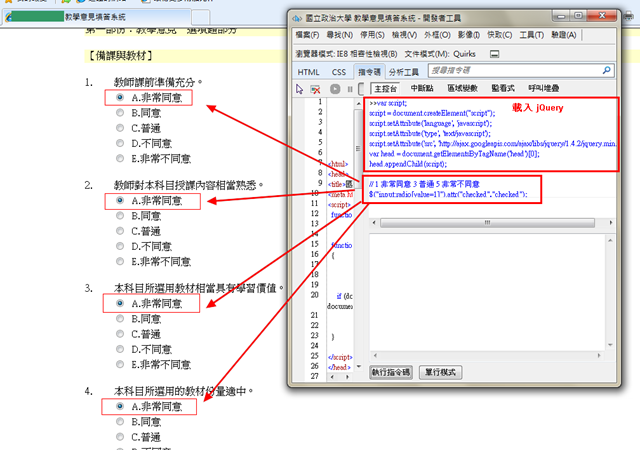Switch to the HTML tab

pyautogui.click(x=308, y=72)
